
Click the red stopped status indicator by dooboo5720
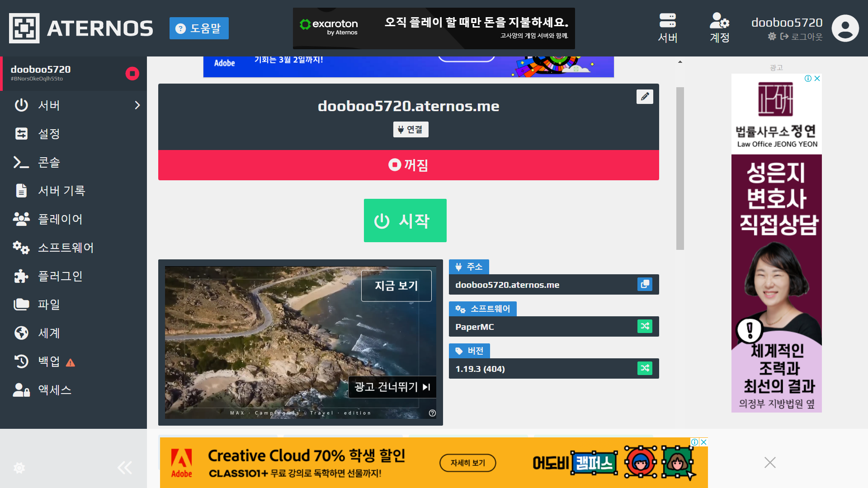132,73
